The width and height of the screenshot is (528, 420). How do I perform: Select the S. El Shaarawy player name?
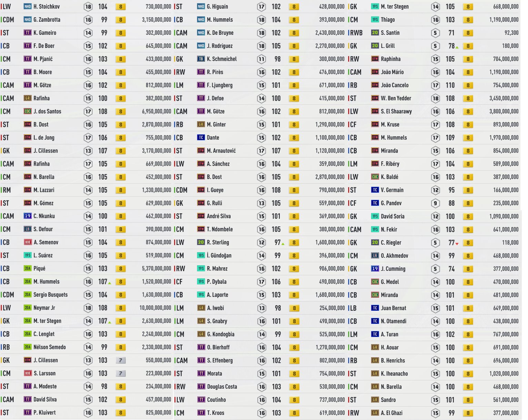click(396, 111)
